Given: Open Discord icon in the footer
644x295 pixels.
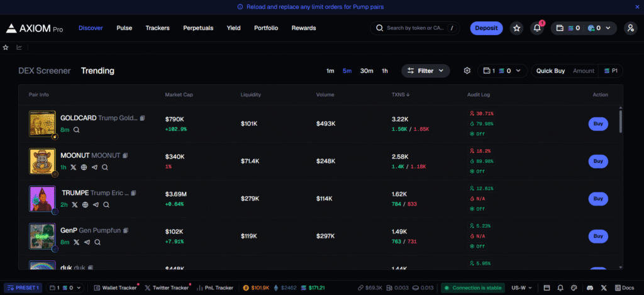Looking at the screenshot, I should (590, 288).
